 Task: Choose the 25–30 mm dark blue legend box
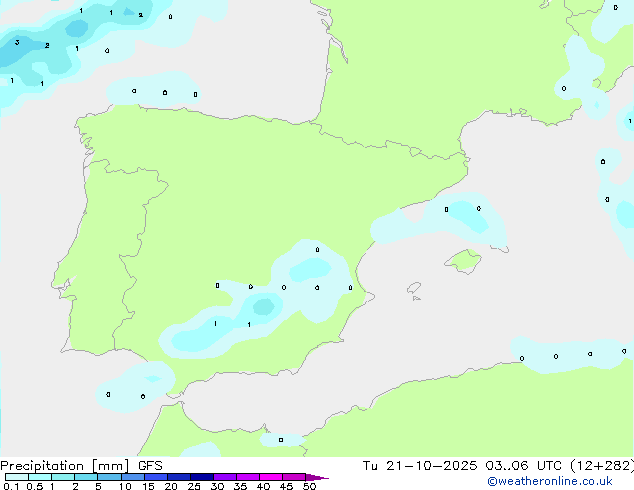point(202,477)
